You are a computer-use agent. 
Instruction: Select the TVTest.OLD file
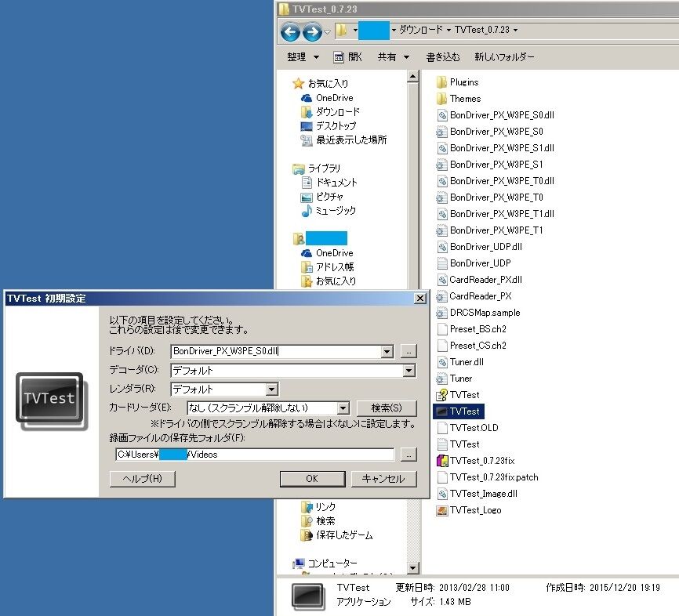click(x=467, y=427)
